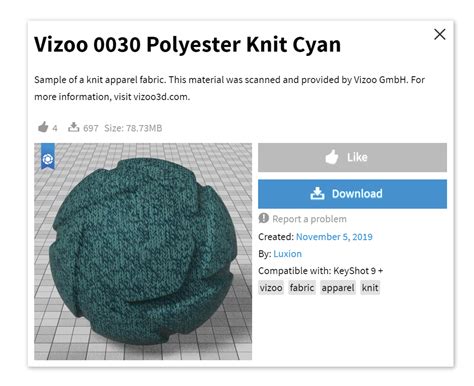Click the blue ribbon badge on thumbnail
Image resolution: width=474 pixels, height=386 pixels.
click(x=48, y=157)
